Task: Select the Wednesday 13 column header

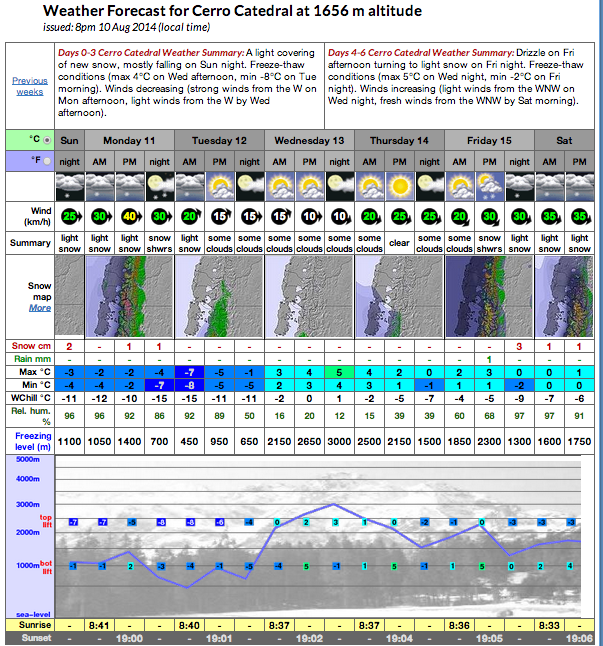Action: click(309, 140)
